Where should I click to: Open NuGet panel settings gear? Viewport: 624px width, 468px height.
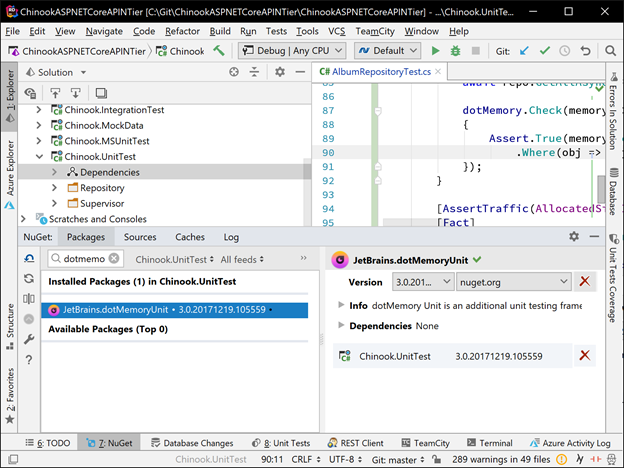(x=574, y=236)
